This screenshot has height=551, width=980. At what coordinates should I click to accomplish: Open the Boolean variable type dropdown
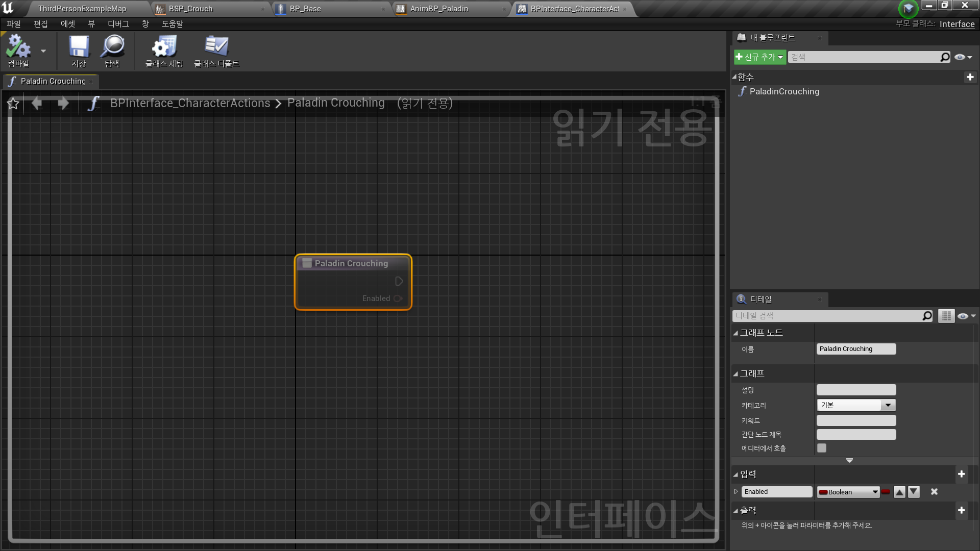(874, 491)
